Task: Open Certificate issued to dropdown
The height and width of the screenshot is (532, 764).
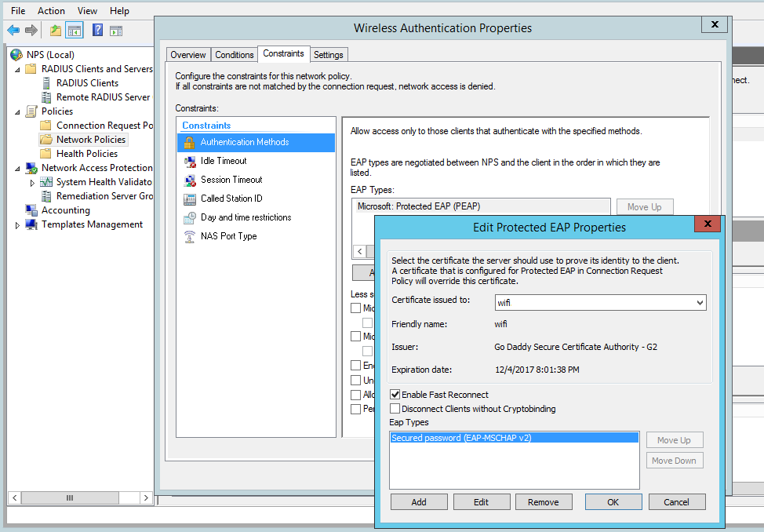Action: coord(700,303)
